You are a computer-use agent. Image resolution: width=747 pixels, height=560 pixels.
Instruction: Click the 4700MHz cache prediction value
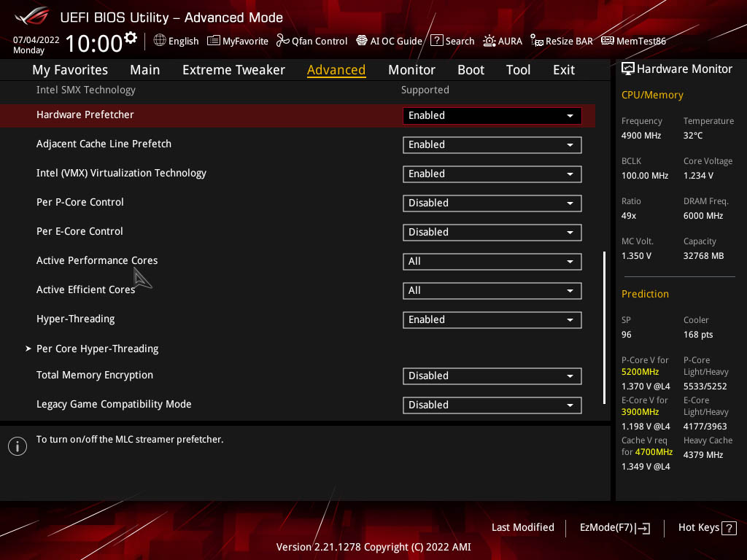(x=654, y=452)
